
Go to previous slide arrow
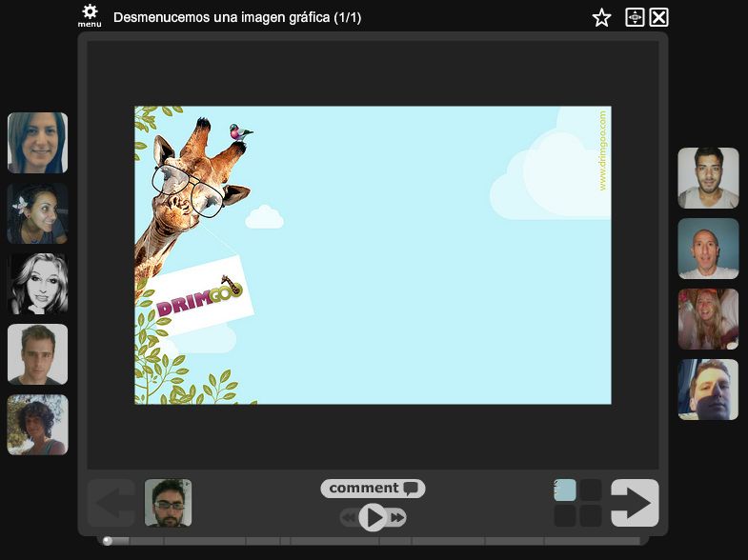[x=111, y=503]
